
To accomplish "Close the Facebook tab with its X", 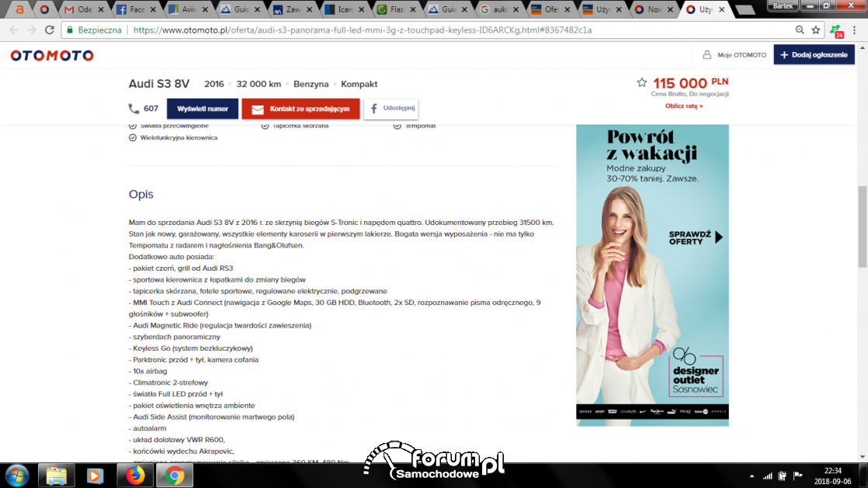I will 153,9.
